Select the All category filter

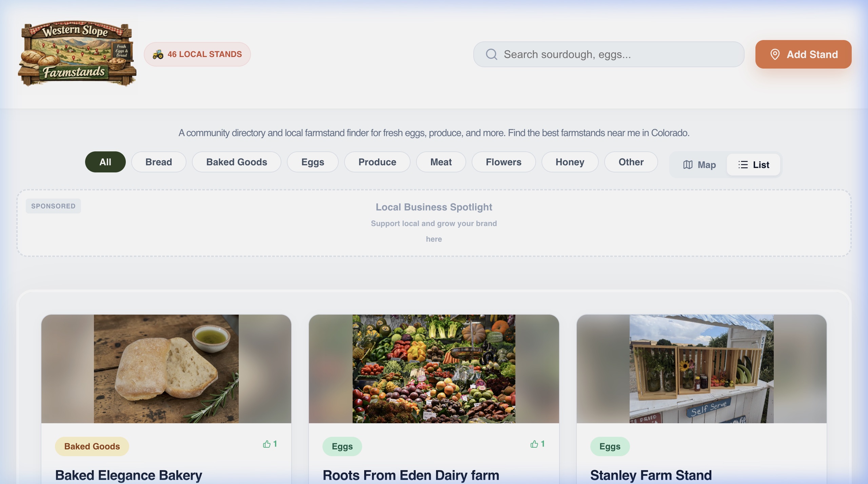point(105,162)
